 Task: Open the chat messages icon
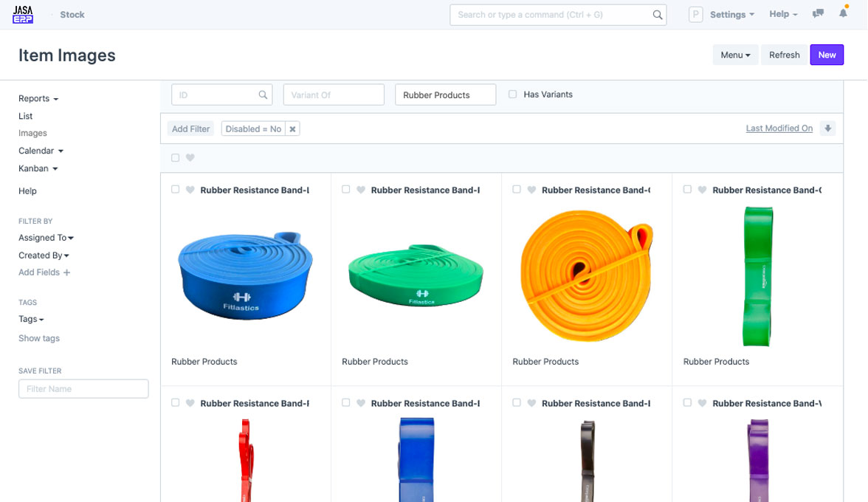click(x=818, y=14)
